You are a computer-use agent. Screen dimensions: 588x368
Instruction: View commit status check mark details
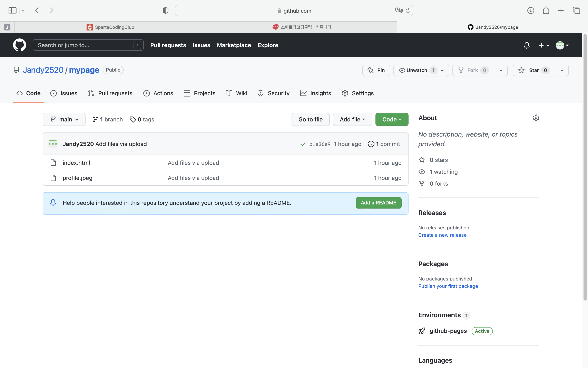[x=303, y=144]
